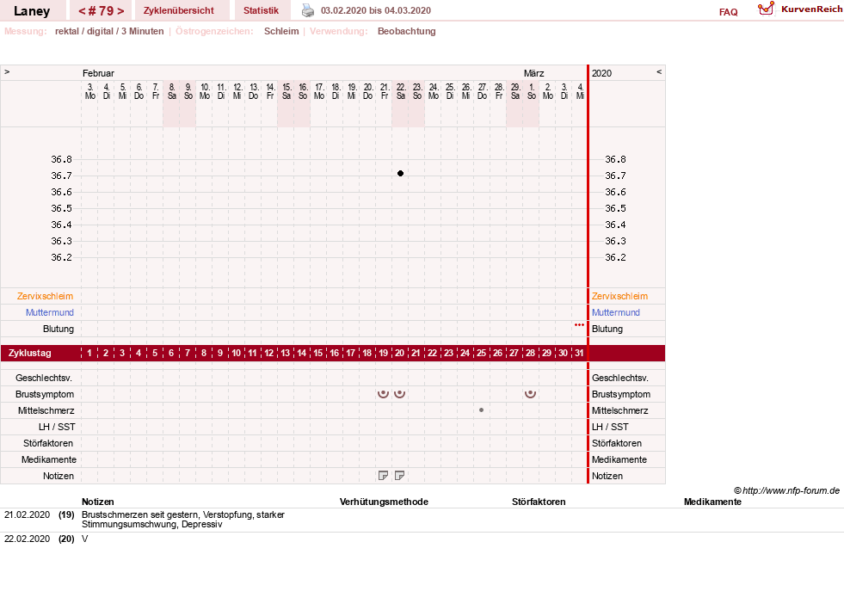Click the '8. Sa' date column header
This screenshot has width=844, height=616.
click(x=172, y=91)
